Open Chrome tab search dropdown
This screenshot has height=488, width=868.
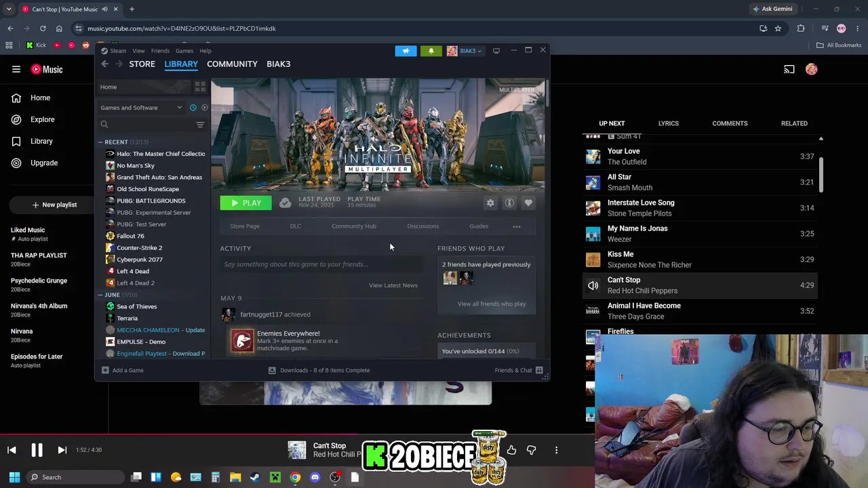coord(9,9)
